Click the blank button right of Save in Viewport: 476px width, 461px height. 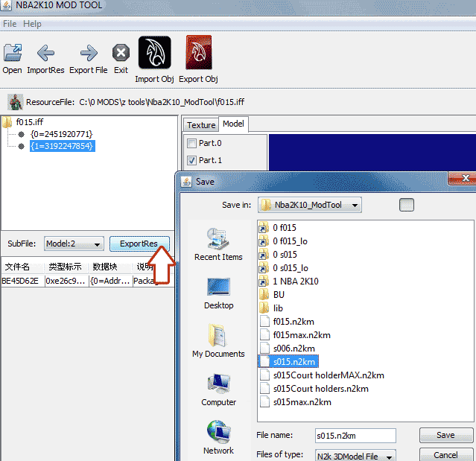tap(407, 205)
